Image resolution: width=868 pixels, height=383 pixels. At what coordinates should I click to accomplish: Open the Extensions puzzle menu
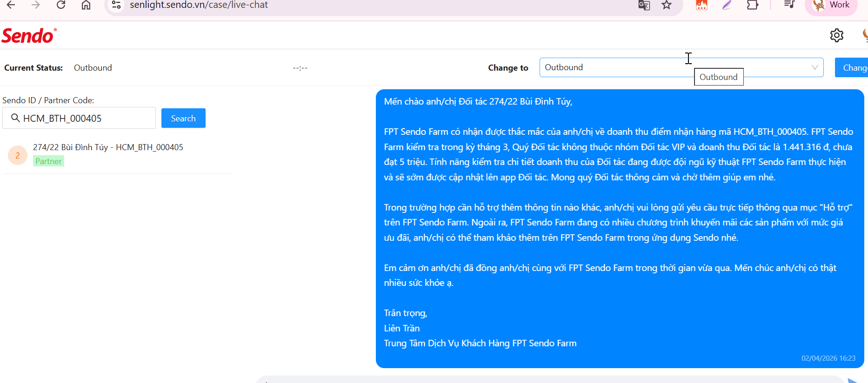click(752, 5)
